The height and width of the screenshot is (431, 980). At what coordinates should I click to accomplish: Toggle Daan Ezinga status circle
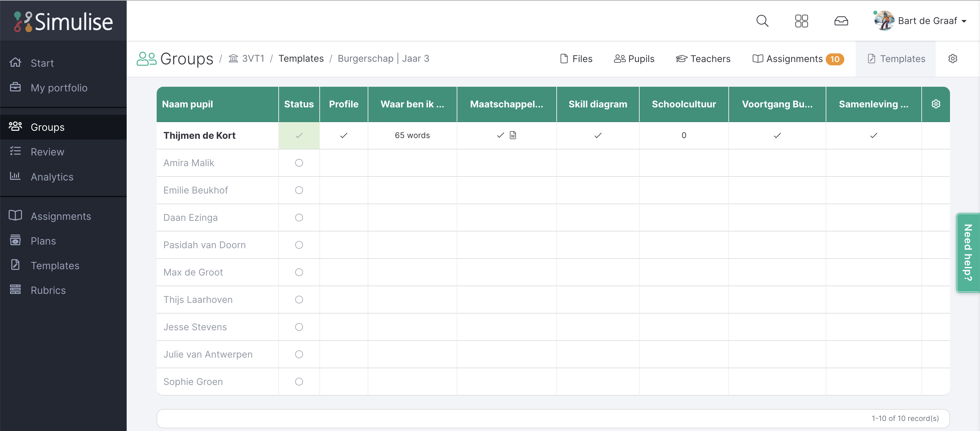tap(299, 218)
